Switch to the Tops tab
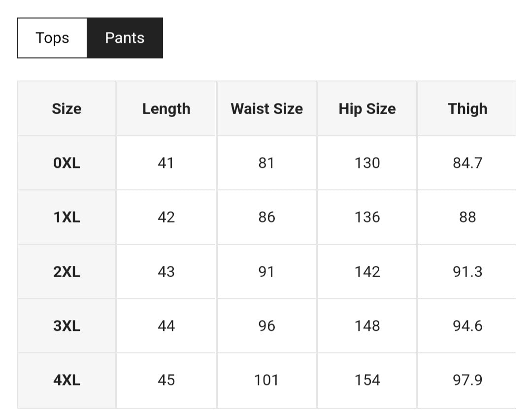This screenshot has height=419, width=532. tap(52, 38)
